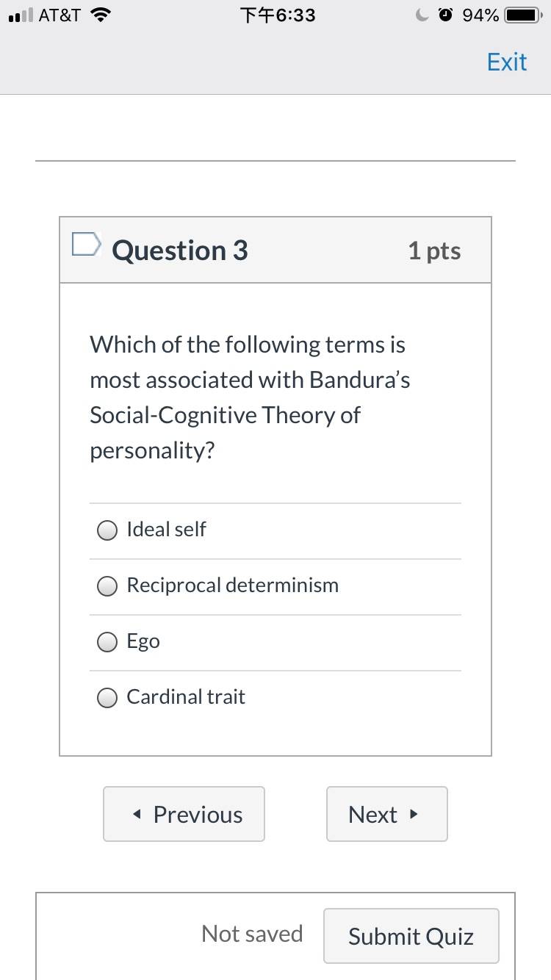The height and width of the screenshot is (980, 551).
Task: Tap the 1 pts label
Action: click(x=435, y=251)
